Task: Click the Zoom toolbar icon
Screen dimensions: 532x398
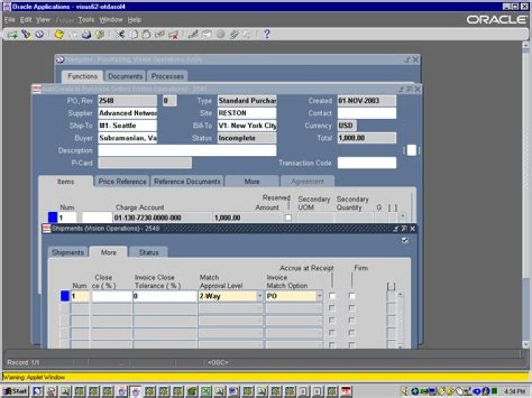Action: tap(208, 34)
